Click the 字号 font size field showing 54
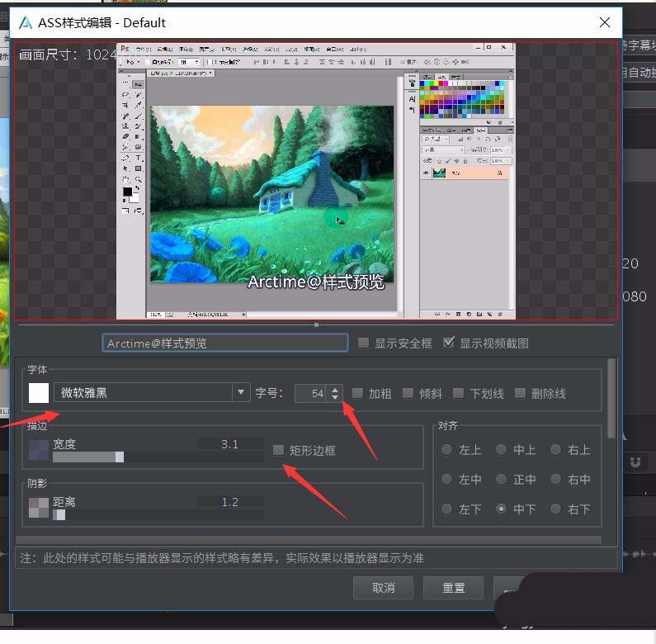This screenshot has width=656, height=644. click(310, 393)
